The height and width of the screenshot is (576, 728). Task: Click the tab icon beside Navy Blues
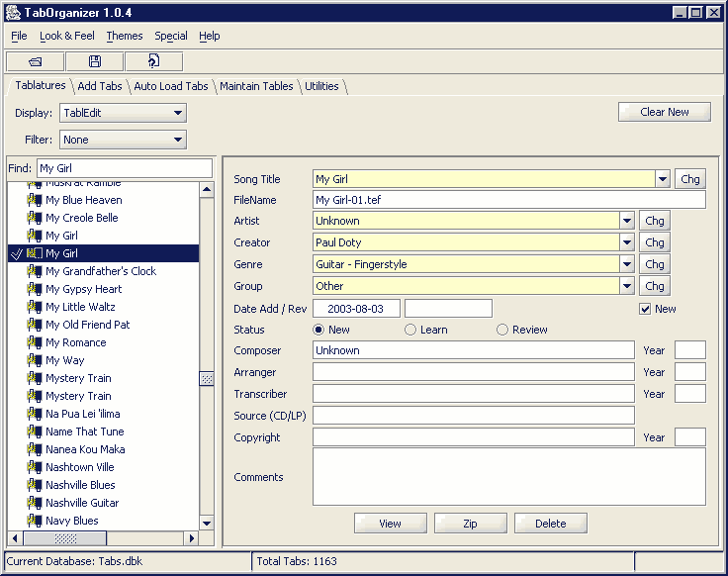click(x=35, y=521)
